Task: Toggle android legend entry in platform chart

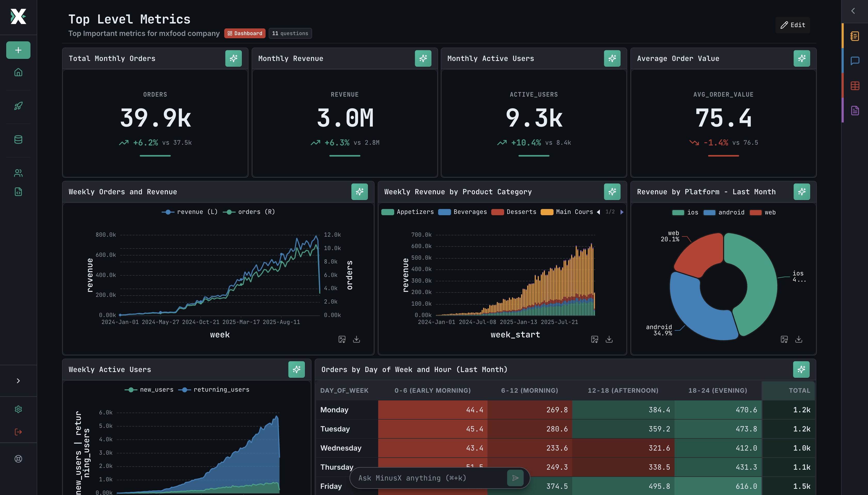Action: coord(724,212)
